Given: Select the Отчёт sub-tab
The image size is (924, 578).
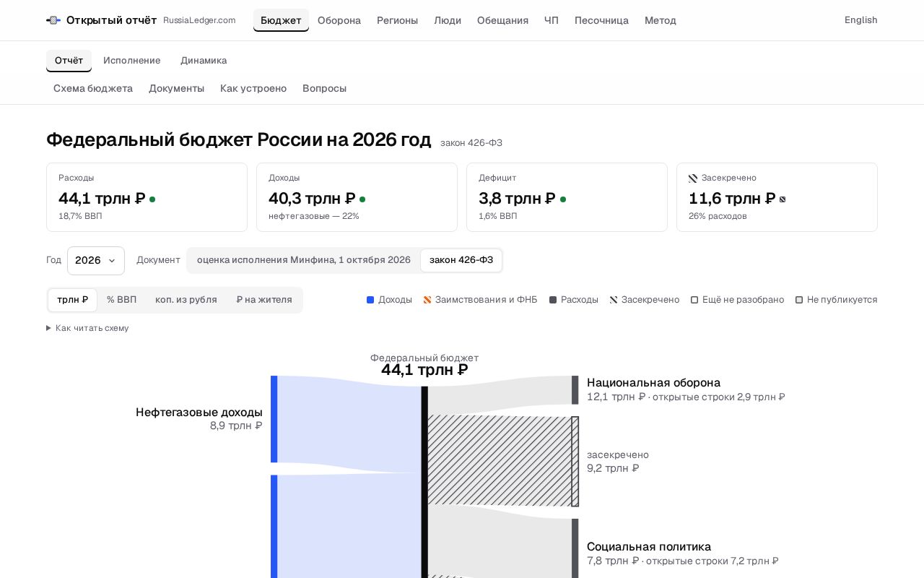Looking at the screenshot, I should [69, 61].
